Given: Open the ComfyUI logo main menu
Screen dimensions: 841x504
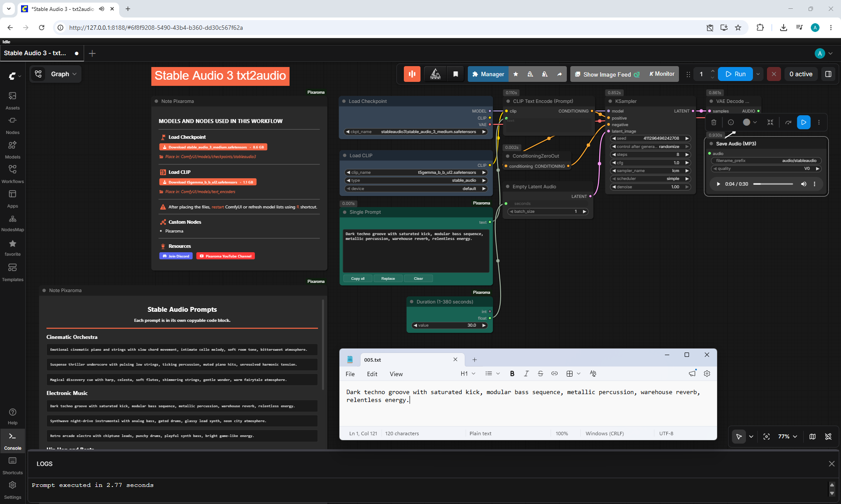Looking at the screenshot, I should click(x=14, y=76).
